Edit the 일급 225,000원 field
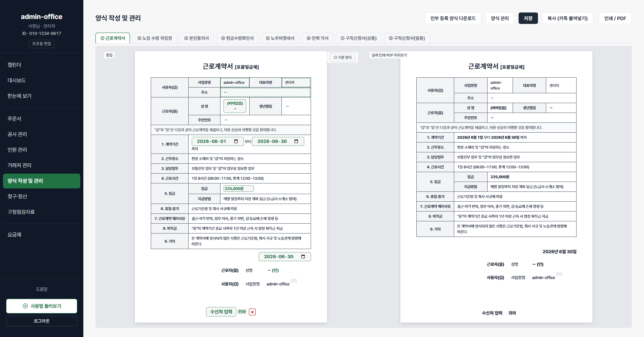Viewport: 644px width, 337px height. (238, 188)
